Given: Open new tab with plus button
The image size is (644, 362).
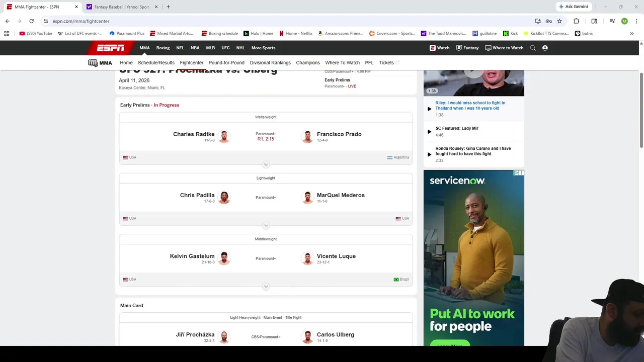Looking at the screenshot, I should 168,7.
